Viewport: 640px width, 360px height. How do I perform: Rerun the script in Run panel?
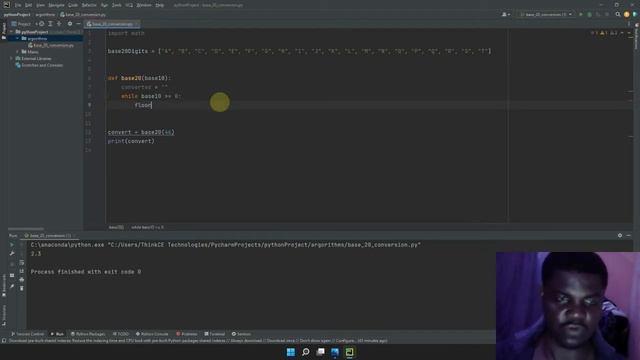(12, 245)
